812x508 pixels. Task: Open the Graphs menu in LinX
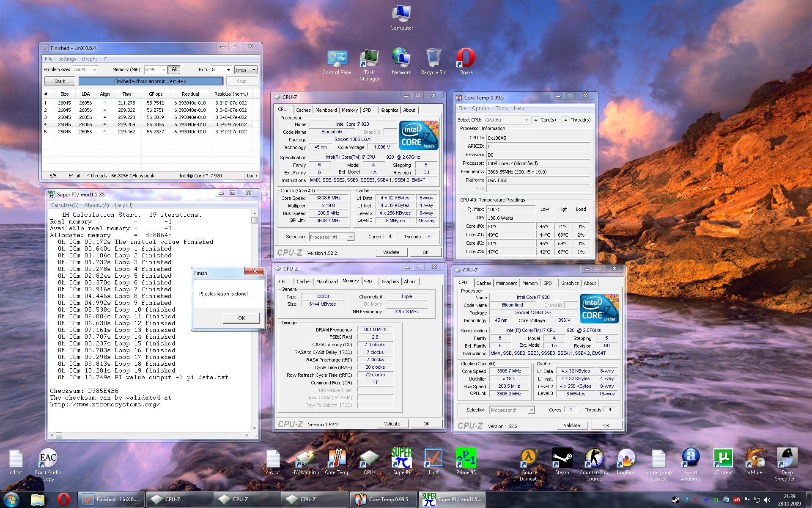pos(90,59)
